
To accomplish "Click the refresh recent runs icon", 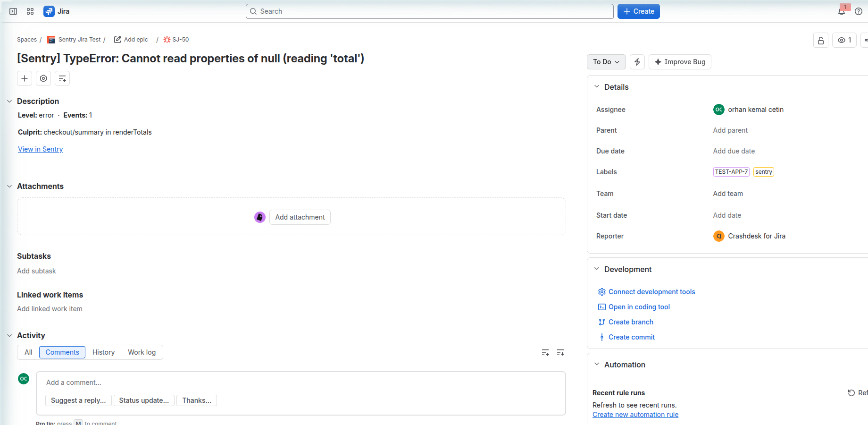I will (851, 393).
